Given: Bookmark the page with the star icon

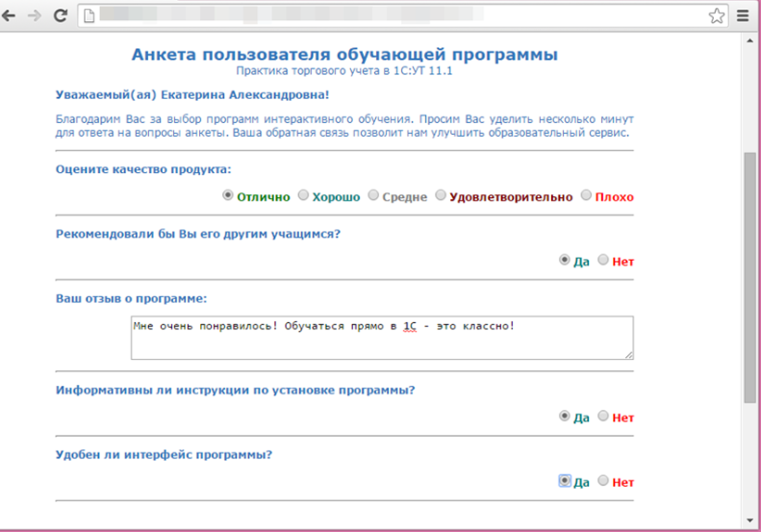Looking at the screenshot, I should pos(717,16).
